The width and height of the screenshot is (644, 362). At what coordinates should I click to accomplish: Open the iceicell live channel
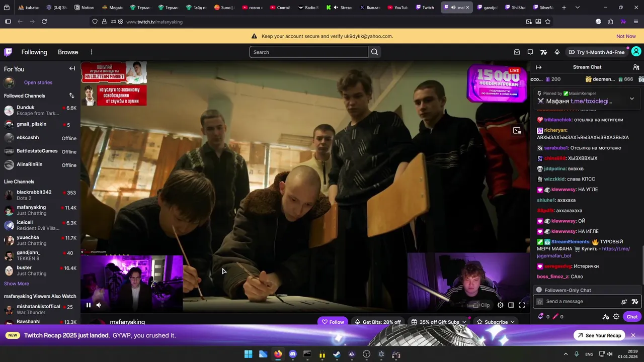(40, 225)
